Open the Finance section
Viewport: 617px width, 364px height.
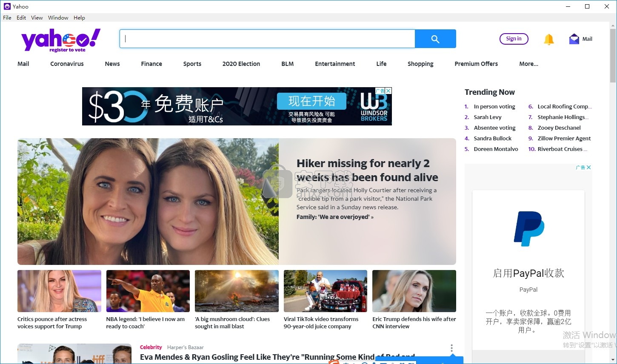tap(151, 64)
